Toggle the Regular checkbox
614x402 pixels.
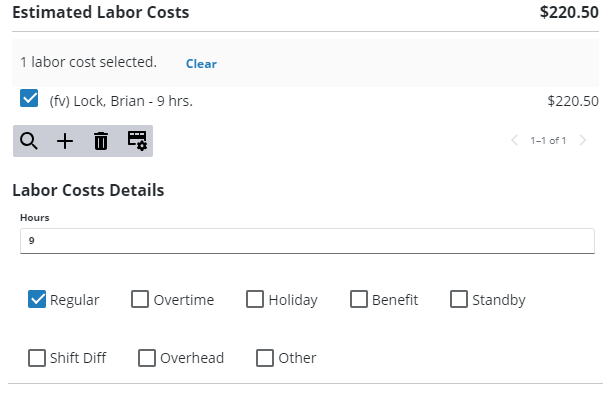pos(38,299)
